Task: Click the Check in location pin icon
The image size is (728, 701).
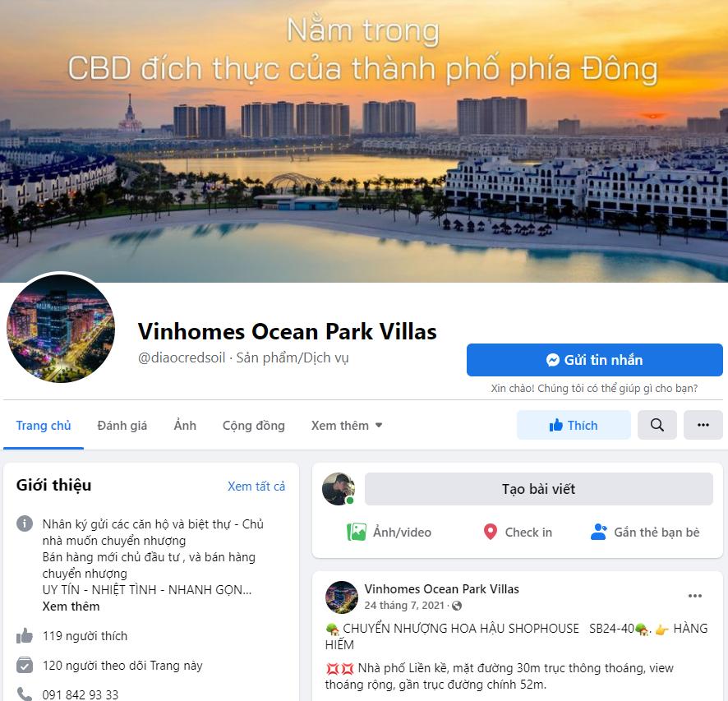Action: pyautogui.click(x=491, y=532)
